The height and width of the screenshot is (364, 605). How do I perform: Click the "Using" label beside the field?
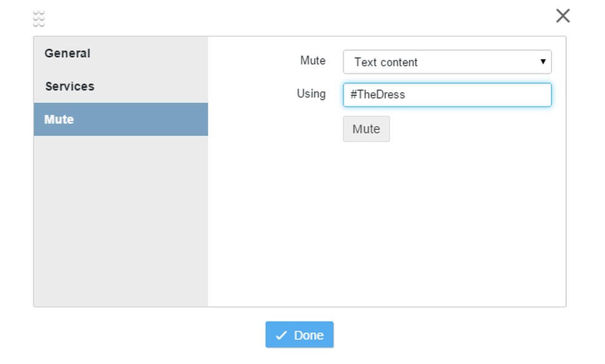(x=311, y=93)
